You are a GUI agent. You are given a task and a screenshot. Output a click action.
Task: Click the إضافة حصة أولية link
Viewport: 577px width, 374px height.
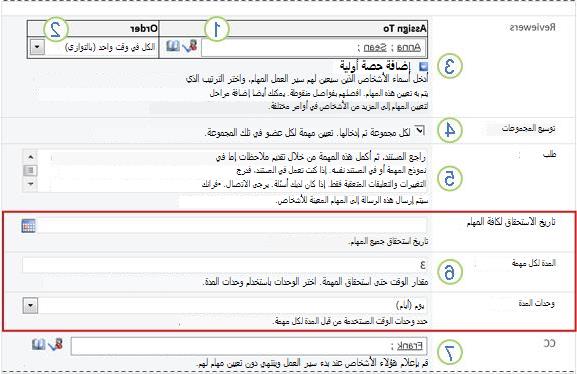[x=374, y=66]
